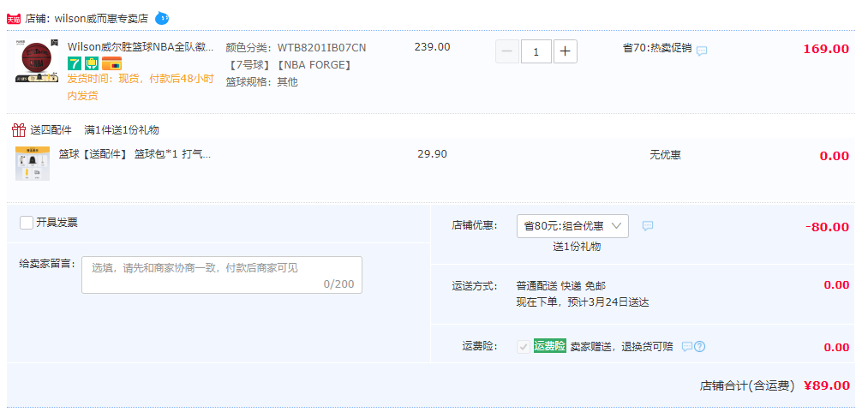Click the 普通配送 快递 免邮 shipping text
868x418 pixels.
560,286
